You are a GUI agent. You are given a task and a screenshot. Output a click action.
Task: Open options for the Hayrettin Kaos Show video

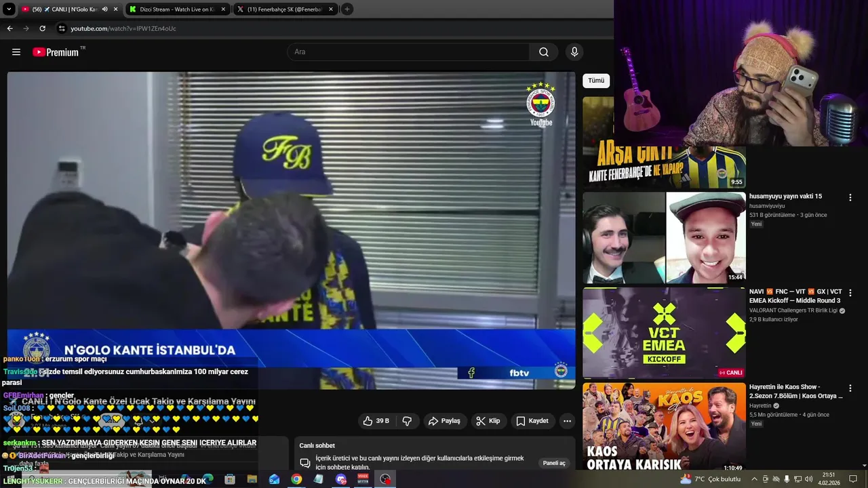pos(850,388)
